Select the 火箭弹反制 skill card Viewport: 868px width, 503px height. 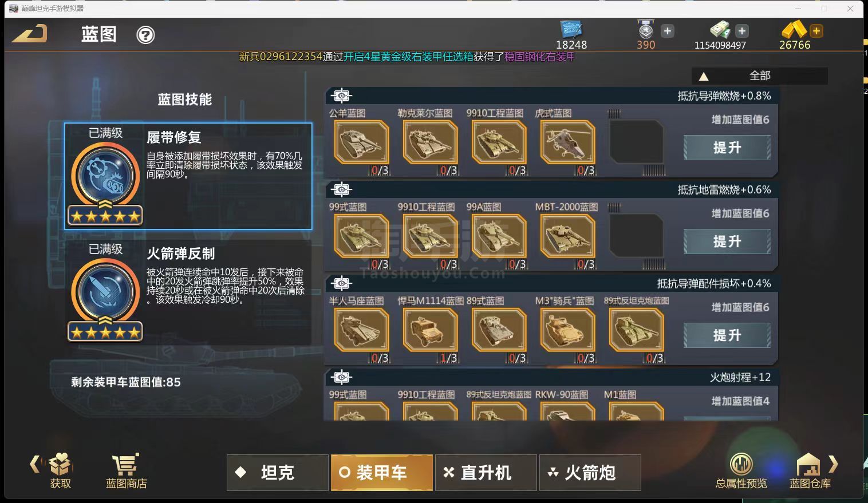click(x=188, y=292)
